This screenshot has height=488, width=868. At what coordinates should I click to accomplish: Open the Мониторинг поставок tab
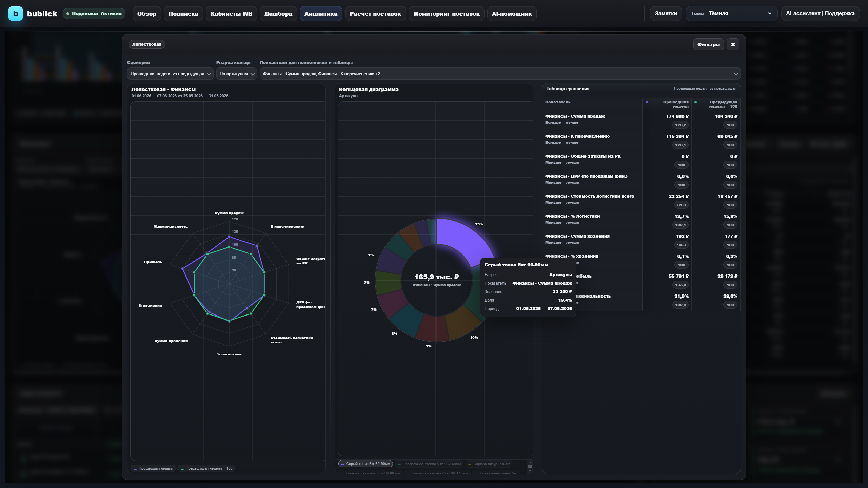[x=446, y=14]
